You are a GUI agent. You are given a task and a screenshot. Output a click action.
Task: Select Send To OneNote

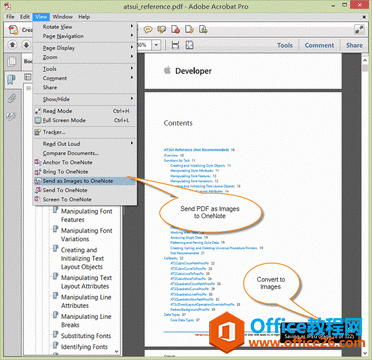(85, 190)
